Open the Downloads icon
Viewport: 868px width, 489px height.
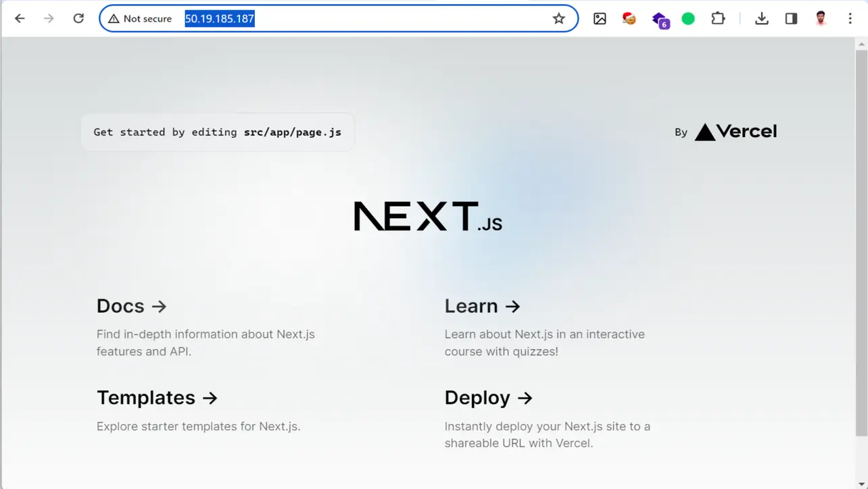pos(761,19)
